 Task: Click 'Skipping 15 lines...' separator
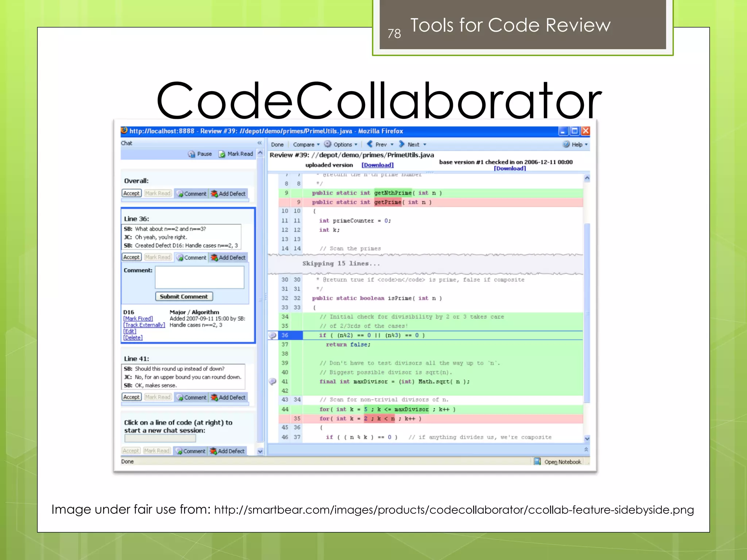(x=425, y=264)
